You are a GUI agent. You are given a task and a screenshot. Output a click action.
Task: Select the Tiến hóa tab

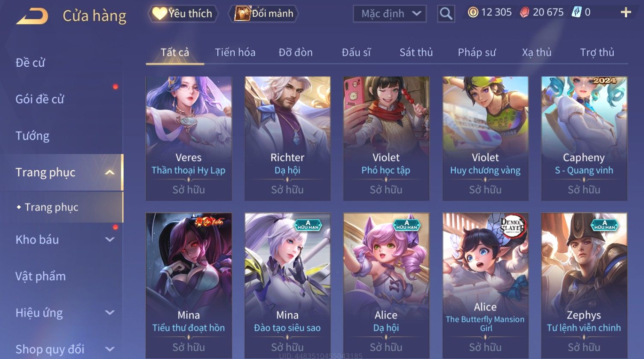[235, 53]
